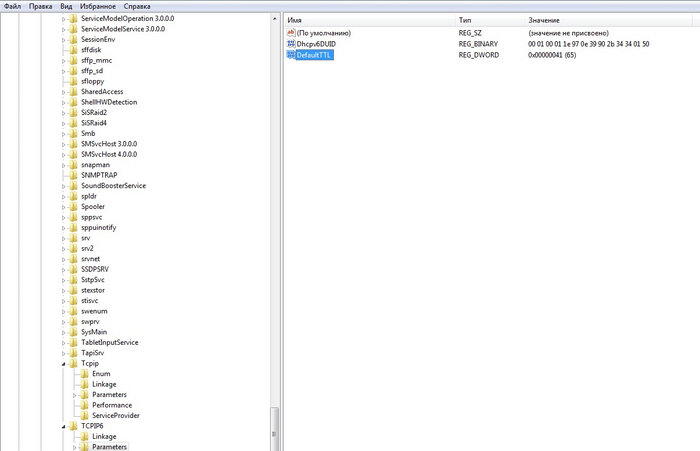This screenshot has width=700, height=451.
Task: Expand the Parameters node under TCPIP6
Action: pos(75,447)
